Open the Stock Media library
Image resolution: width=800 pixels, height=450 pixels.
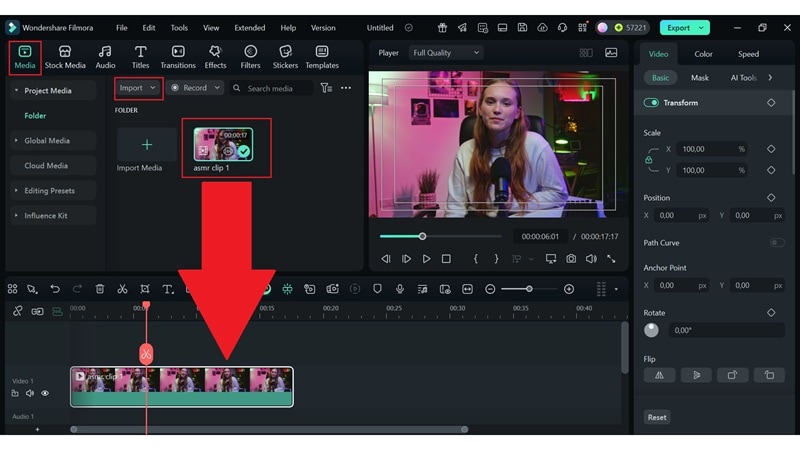click(x=65, y=57)
